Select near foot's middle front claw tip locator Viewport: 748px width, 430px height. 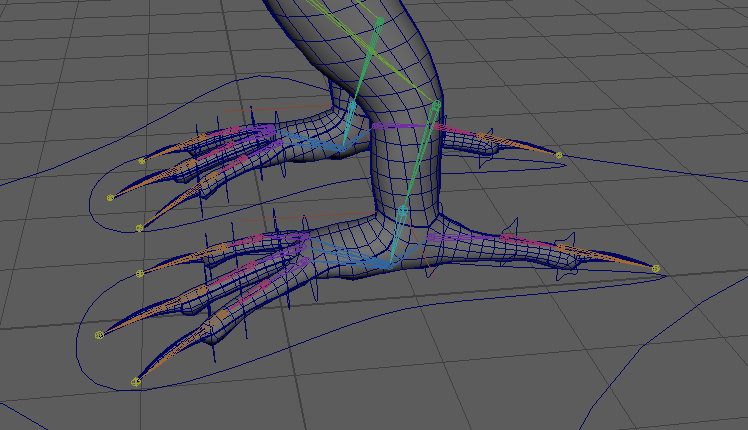[x=99, y=335]
